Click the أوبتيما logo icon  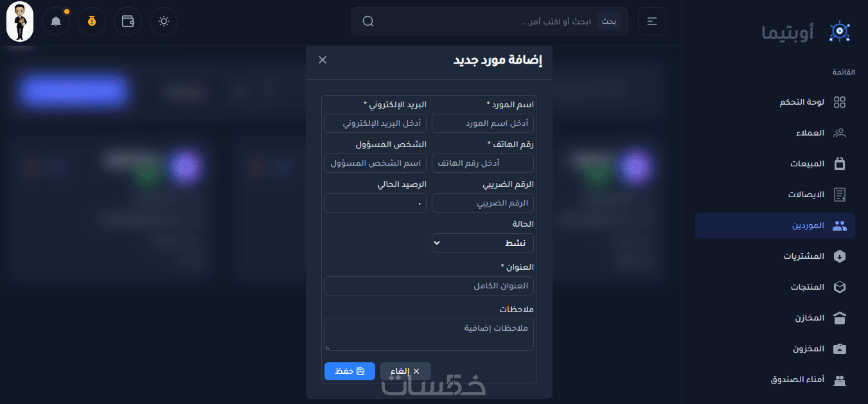click(840, 31)
